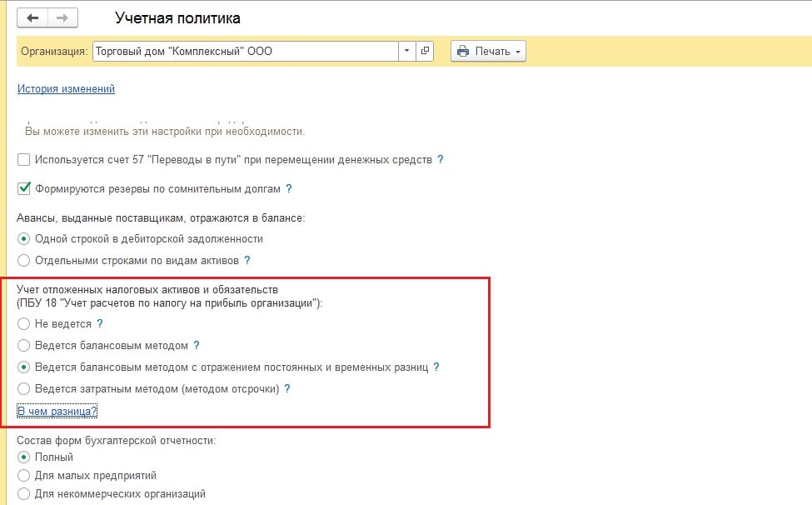Click the back navigation arrow
This screenshot has width=812, height=505.
pyautogui.click(x=32, y=17)
